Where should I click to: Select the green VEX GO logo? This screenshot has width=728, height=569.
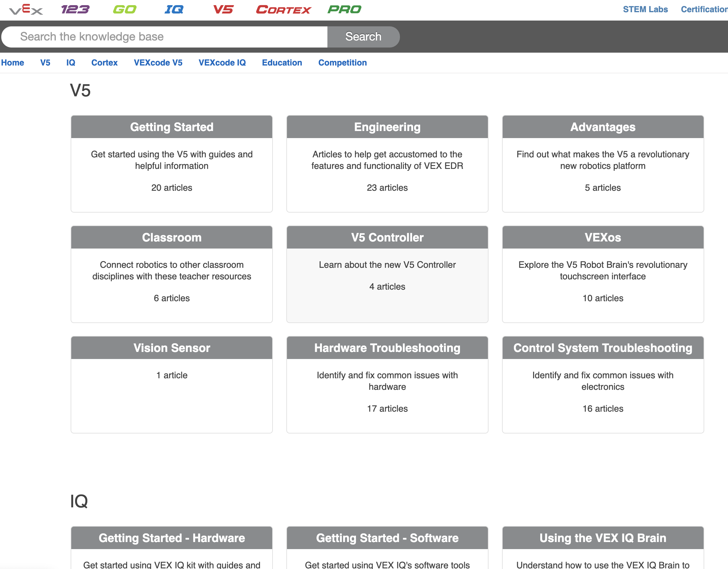pos(124,9)
